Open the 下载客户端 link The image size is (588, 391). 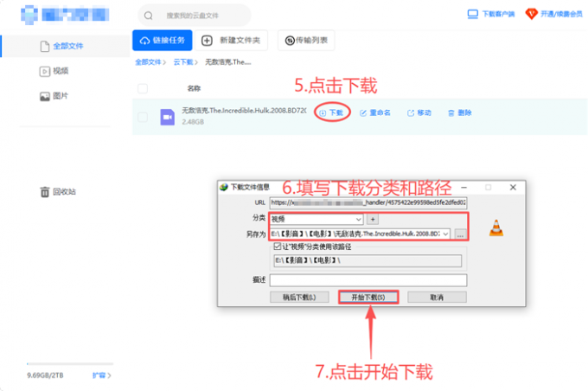498,14
